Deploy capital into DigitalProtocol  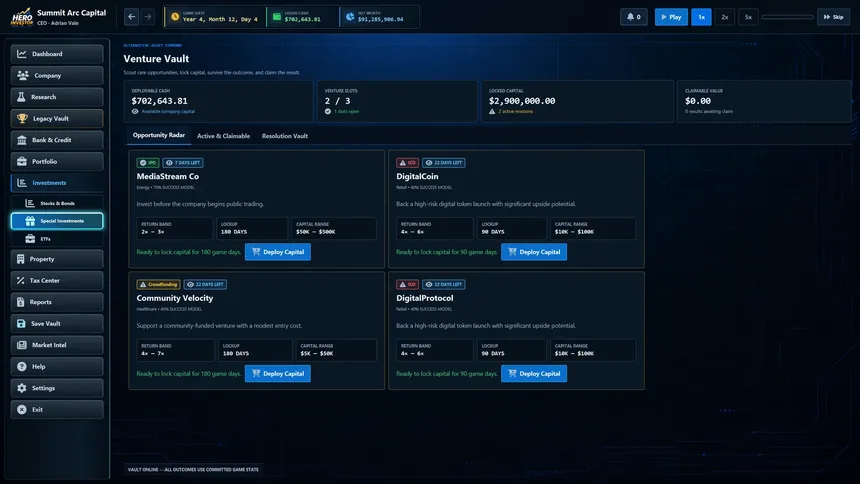(x=534, y=374)
